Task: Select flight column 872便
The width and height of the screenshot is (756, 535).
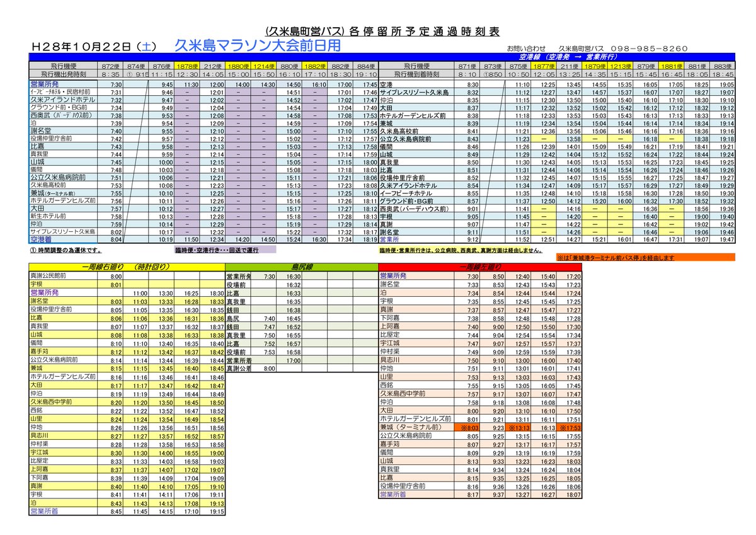Action: pyautogui.click(x=110, y=66)
